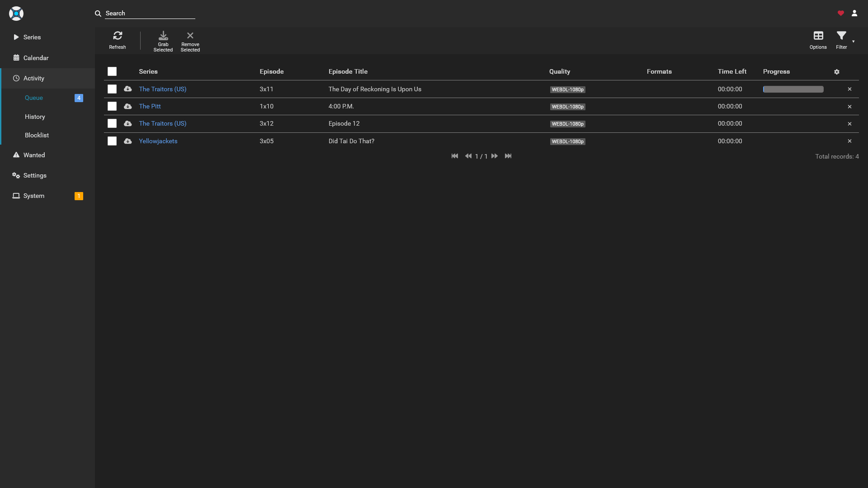The height and width of the screenshot is (488, 868).
Task: Open Yellowjackets series link
Action: (x=158, y=141)
